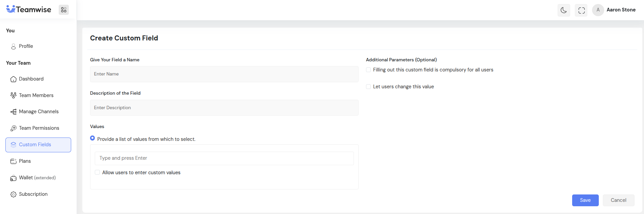644x214 pixels.
Task: Check Let users change this value
Action: [x=368, y=87]
